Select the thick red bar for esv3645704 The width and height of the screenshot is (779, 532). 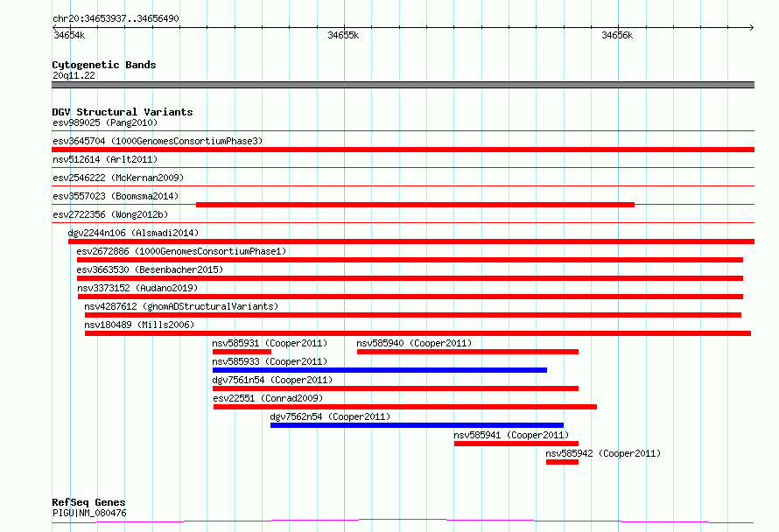coord(403,150)
